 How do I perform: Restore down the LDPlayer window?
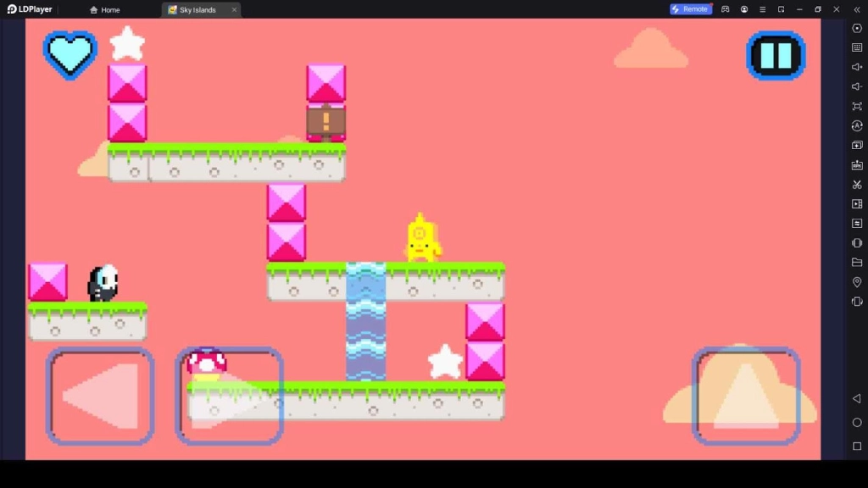point(818,9)
